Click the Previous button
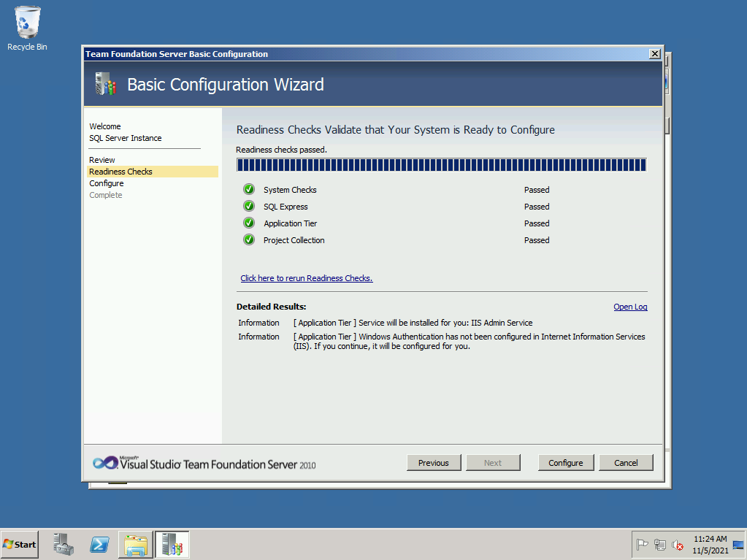The image size is (747, 560). [433, 463]
